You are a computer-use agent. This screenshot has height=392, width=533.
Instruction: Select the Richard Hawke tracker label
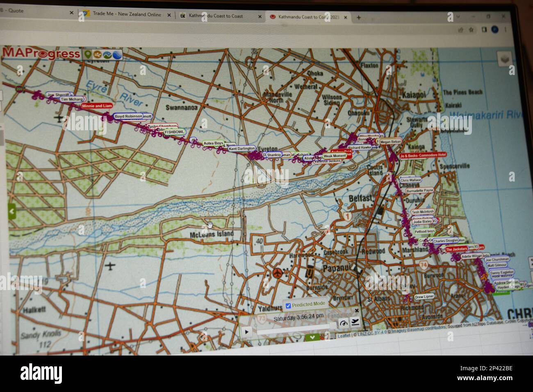click(359, 147)
